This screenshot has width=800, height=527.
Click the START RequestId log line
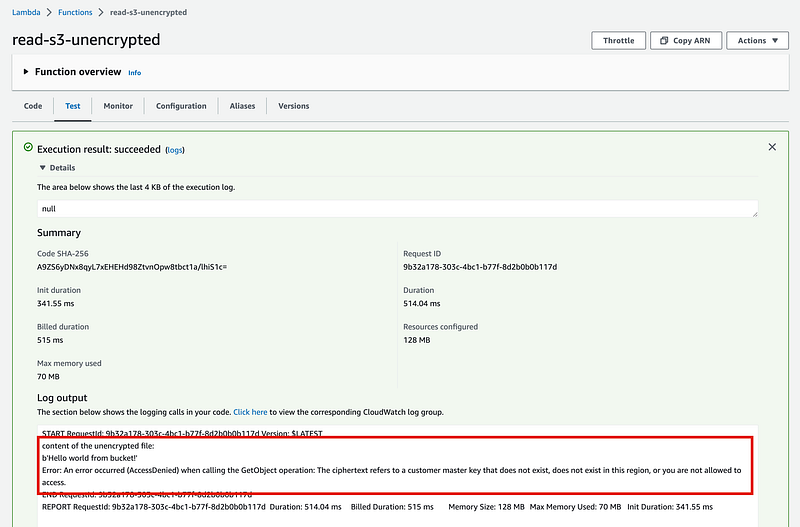pos(182,434)
